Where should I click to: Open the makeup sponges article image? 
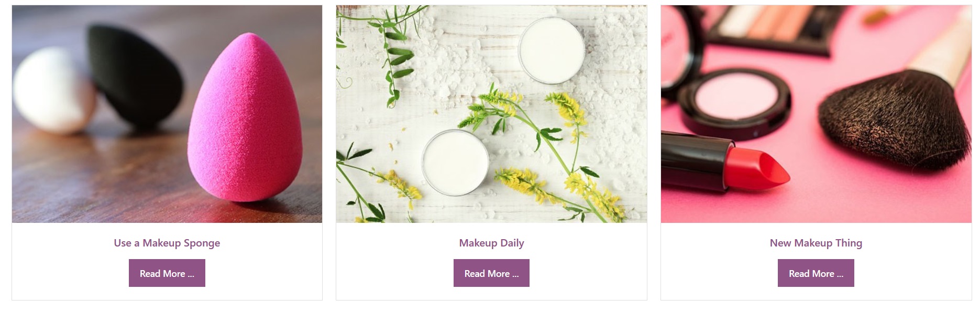[x=167, y=114]
